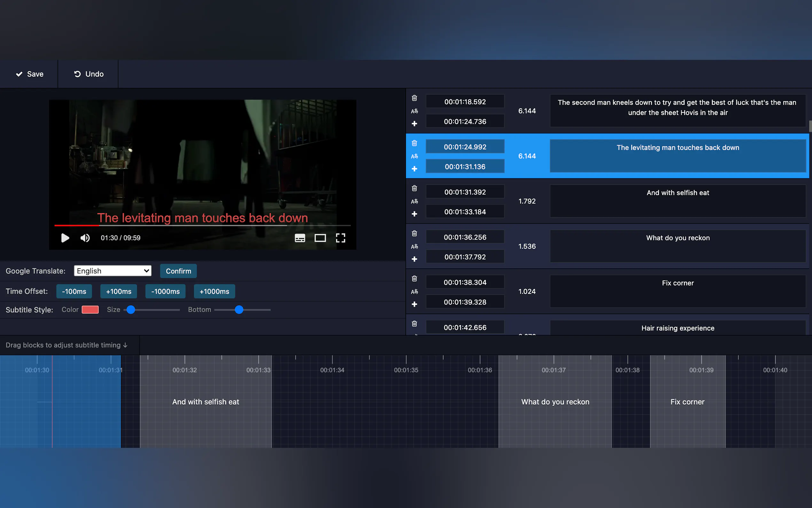Confirm the Google translation

click(x=178, y=271)
